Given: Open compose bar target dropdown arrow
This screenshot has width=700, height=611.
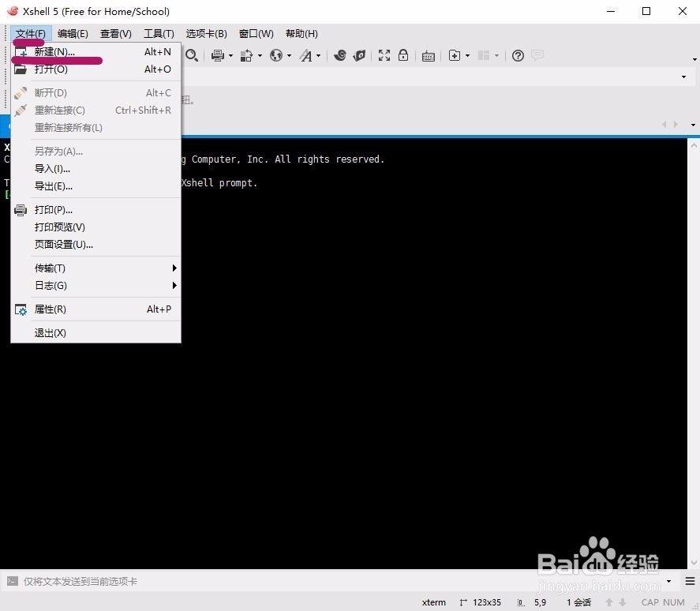Looking at the screenshot, I should coord(668,581).
